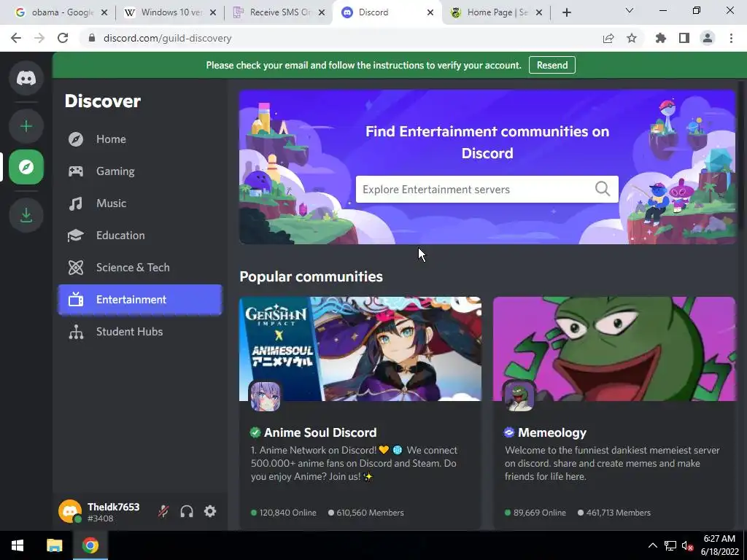The image size is (747, 560).
Task: Reload the page with refresh icon
Action: point(63,38)
